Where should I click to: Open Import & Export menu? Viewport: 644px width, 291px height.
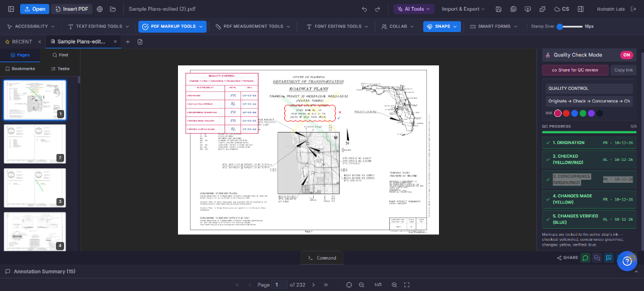pos(463,9)
